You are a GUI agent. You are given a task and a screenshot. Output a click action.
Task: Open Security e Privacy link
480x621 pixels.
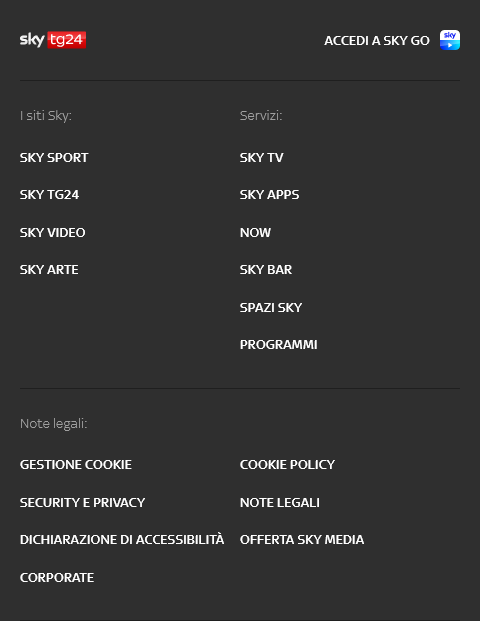point(82,503)
